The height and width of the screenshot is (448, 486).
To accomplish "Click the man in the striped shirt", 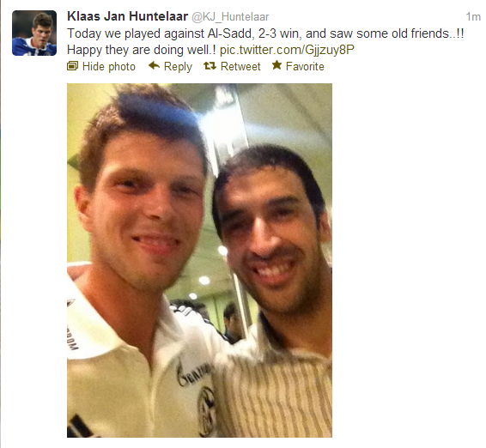I will (x=273, y=291).
